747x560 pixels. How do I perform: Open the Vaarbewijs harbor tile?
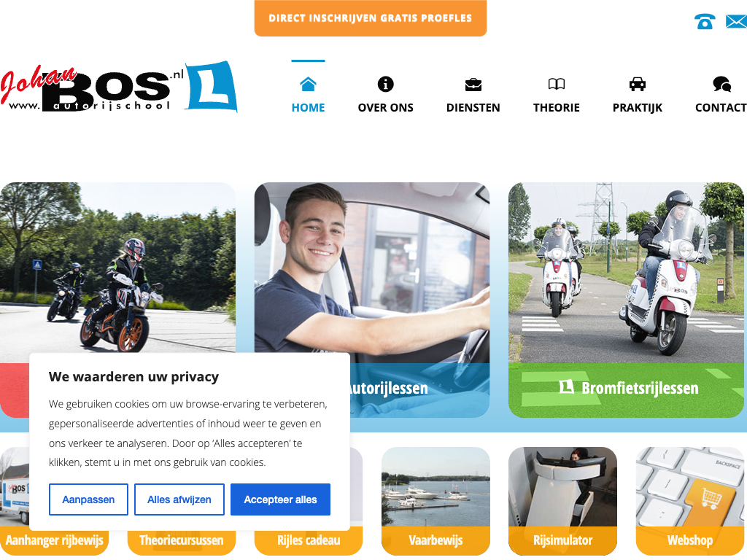point(436,501)
